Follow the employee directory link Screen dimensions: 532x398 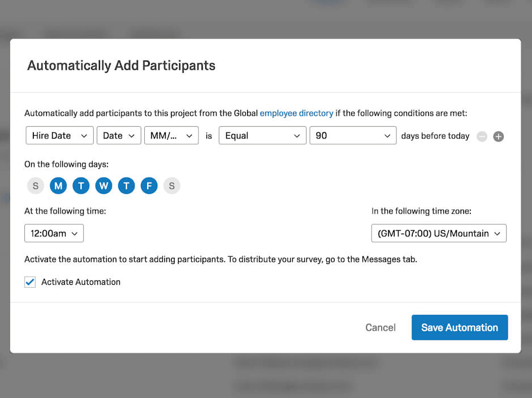click(297, 113)
